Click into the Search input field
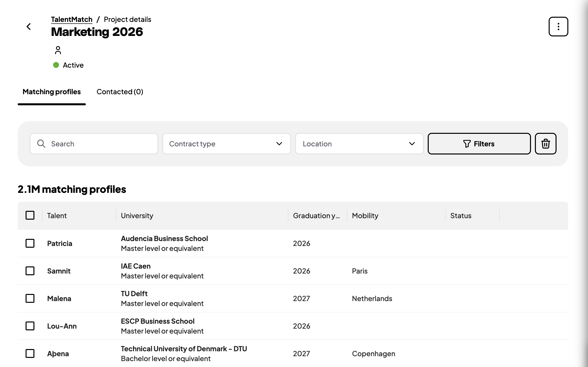This screenshot has height=367, width=588. 101,144
